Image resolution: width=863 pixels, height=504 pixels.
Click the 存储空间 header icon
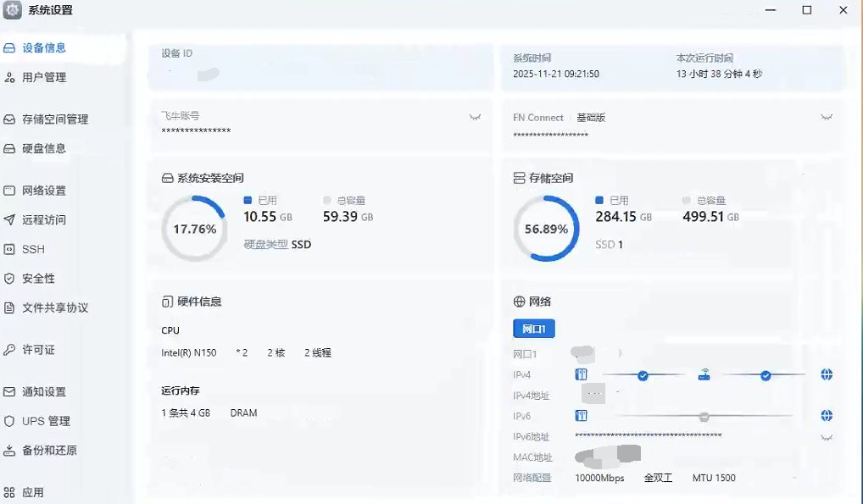tap(519, 178)
